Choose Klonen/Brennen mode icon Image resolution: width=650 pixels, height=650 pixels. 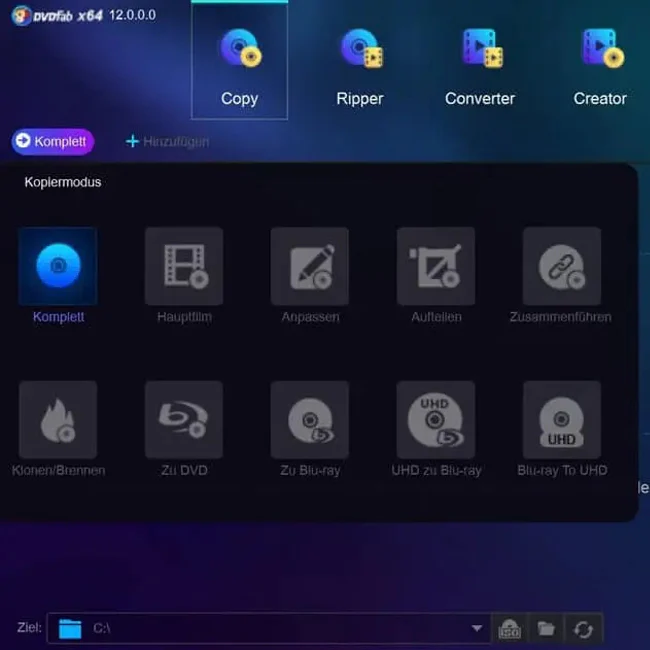(58, 419)
